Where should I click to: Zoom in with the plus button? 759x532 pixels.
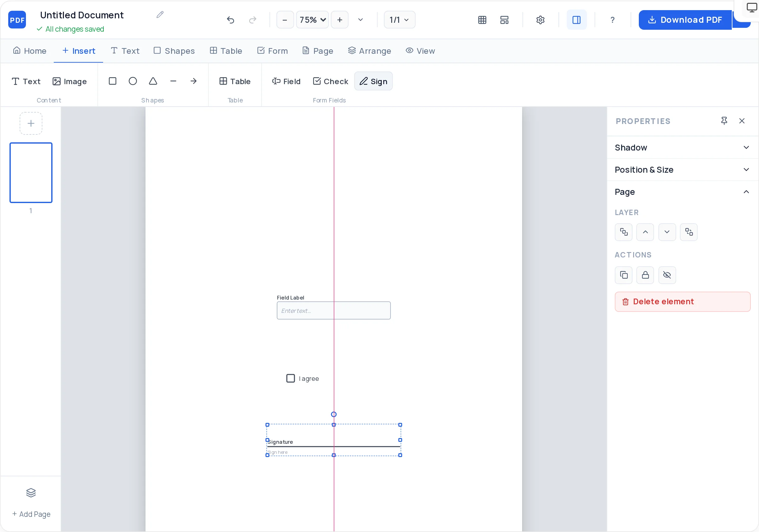(340, 20)
